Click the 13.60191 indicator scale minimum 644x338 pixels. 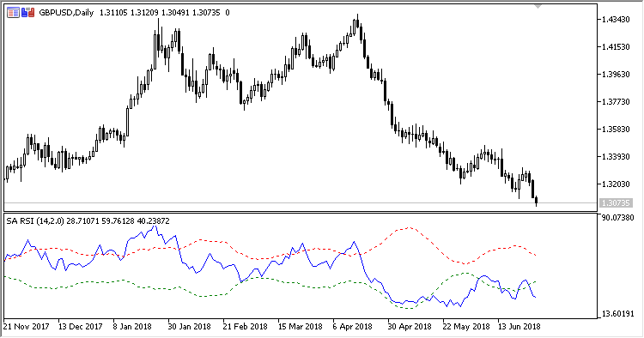617,314
